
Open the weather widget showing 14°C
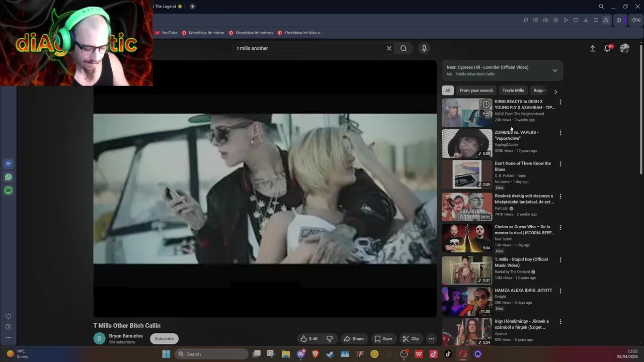tap(17, 354)
